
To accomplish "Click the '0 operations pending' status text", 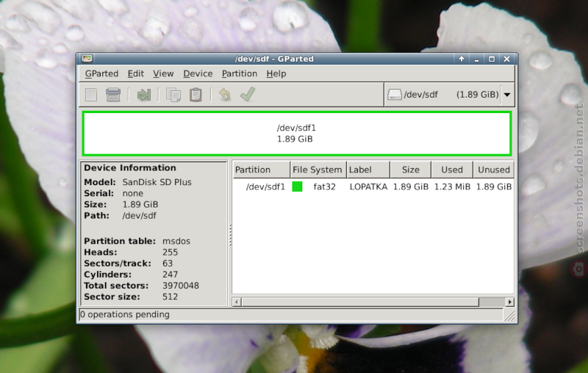I will 124,314.
